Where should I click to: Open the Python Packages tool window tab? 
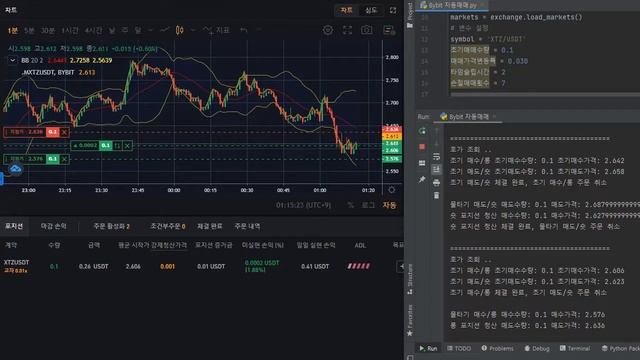click(620, 348)
